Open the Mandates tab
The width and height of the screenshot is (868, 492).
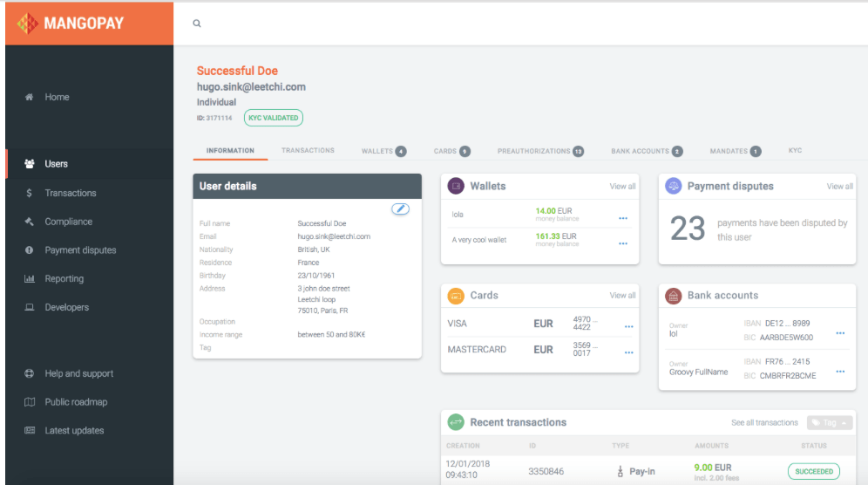[736, 151]
